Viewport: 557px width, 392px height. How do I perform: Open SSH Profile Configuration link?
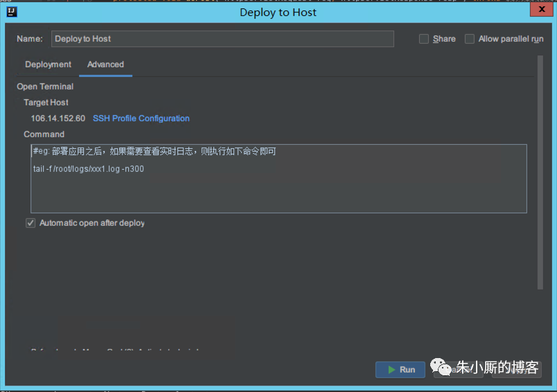pyautogui.click(x=141, y=118)
